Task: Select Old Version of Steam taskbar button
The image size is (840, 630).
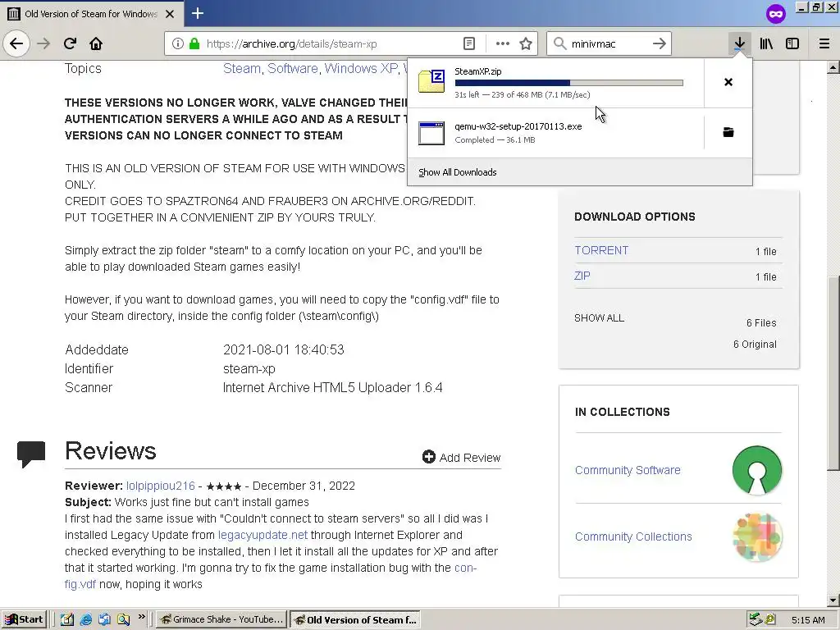Action: pos(354,620)
